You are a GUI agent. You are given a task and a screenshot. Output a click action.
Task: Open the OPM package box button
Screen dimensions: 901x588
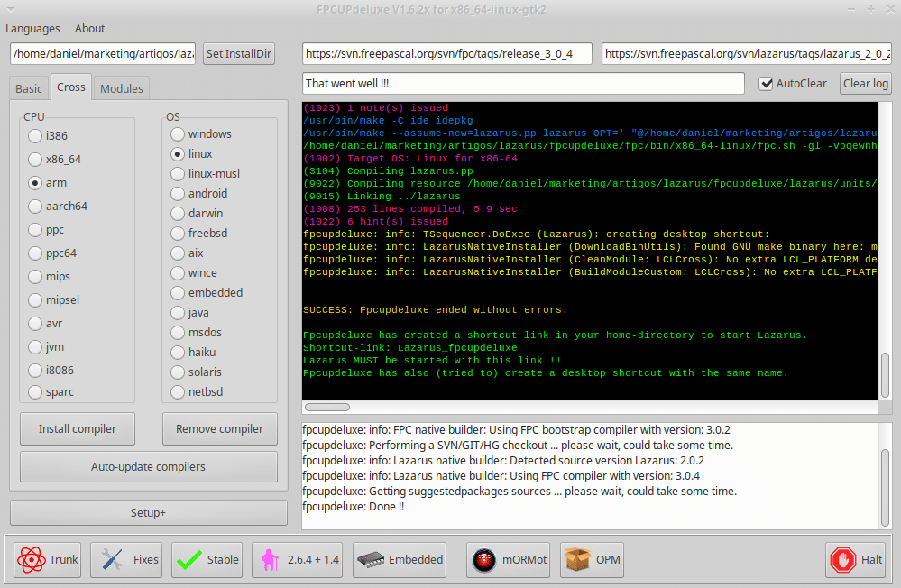pyautogui.click(x=592, y=560)
